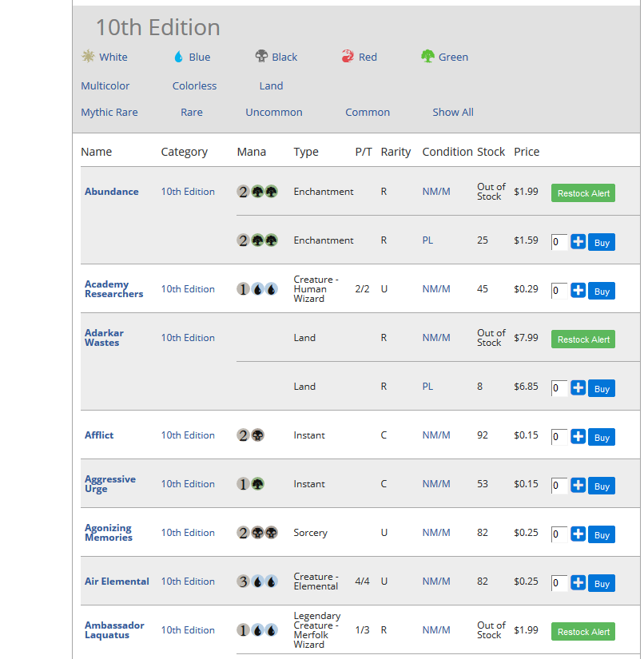644x659 pixels.
Task: Increase Afflict quantity with plus icon
Action: pyautogui.click(x=578, y=437)
